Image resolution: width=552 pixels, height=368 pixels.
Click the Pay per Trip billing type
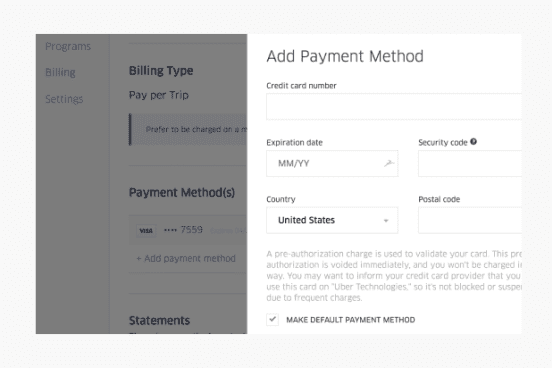(x=159, y=95)
